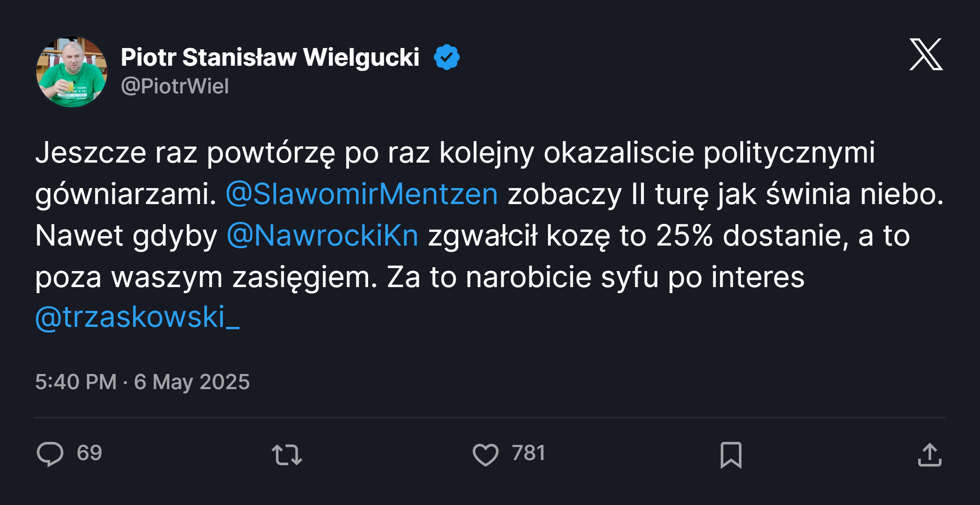980x505 pixels.
Task: Like the tweet with the heart icon
Action: [x=486, y=455]
